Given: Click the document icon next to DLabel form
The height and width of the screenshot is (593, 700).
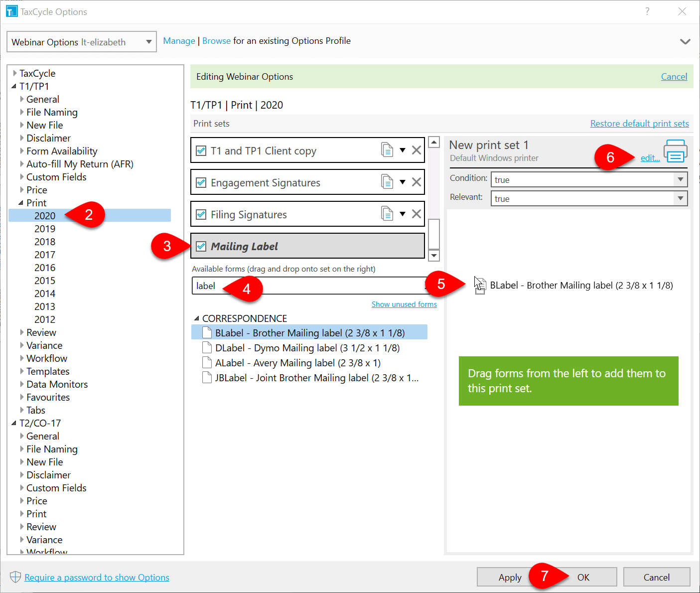Looking at the screenshot, I should (x=207, y=347).
